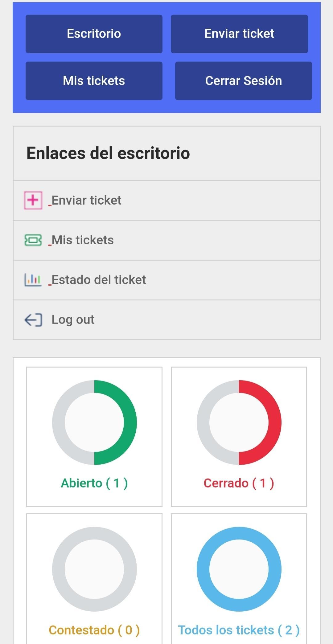Click the Cerrado ( 1 ) label
The height and width of the screenshot is (644, 333).
239,483
